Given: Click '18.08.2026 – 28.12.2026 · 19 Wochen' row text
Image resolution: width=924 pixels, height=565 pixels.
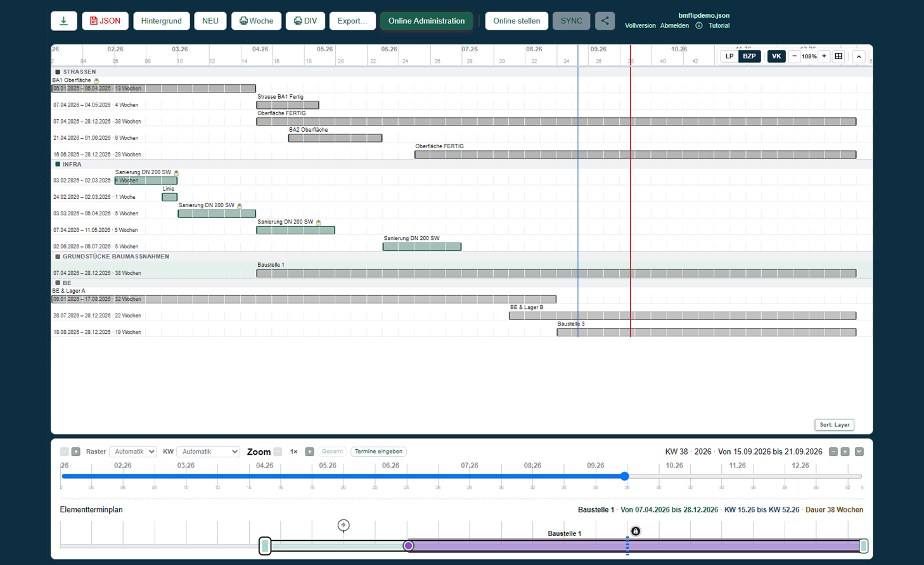Looking at the screenshot, I should tap(97, 332).
